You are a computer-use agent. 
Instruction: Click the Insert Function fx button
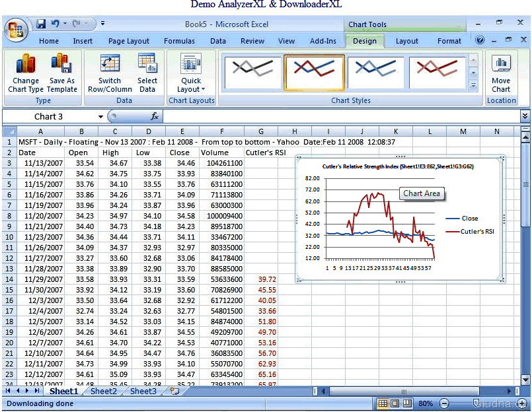tap(155, 117)
